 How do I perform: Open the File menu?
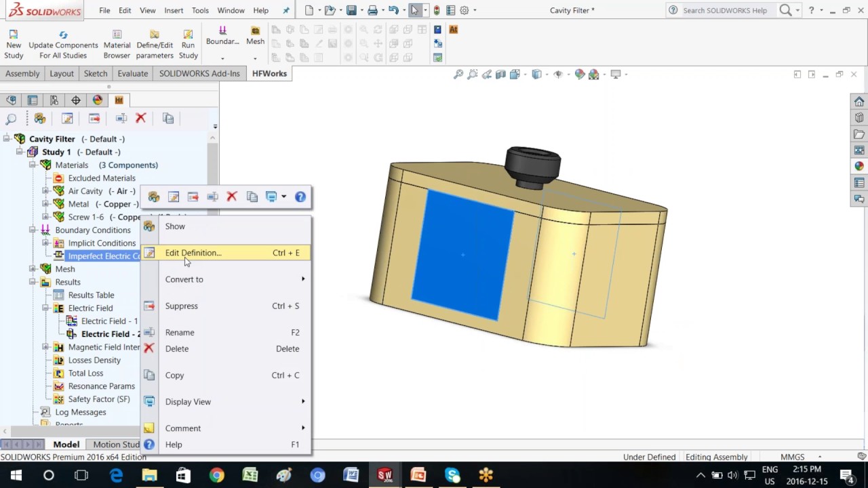(104, 10)
